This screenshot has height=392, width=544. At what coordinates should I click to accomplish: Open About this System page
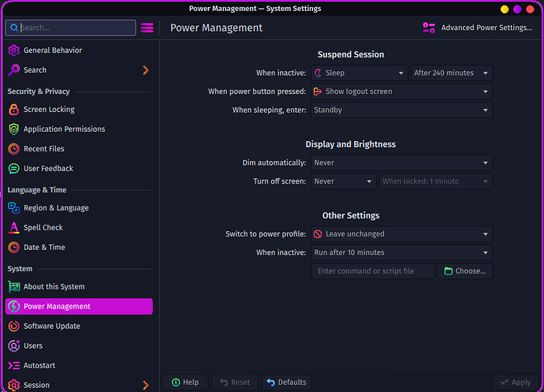pos(54,287)
